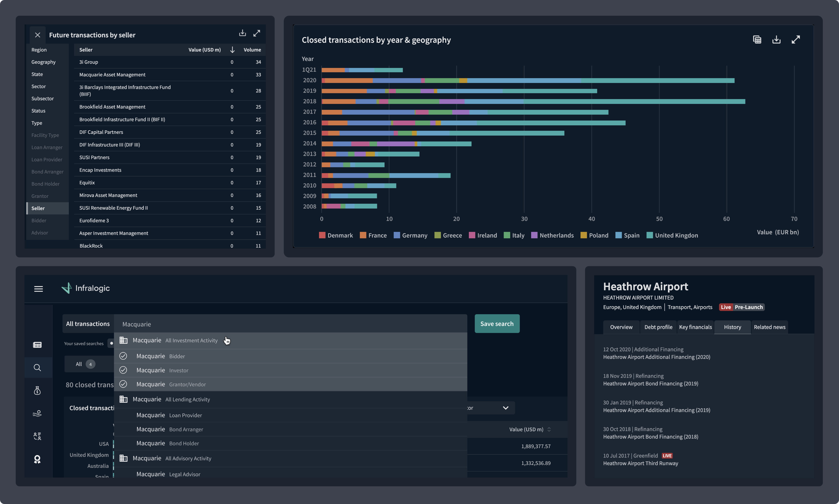
Task: Uncheck the Macquarie Investor option
Action: [x=123, y=370]
